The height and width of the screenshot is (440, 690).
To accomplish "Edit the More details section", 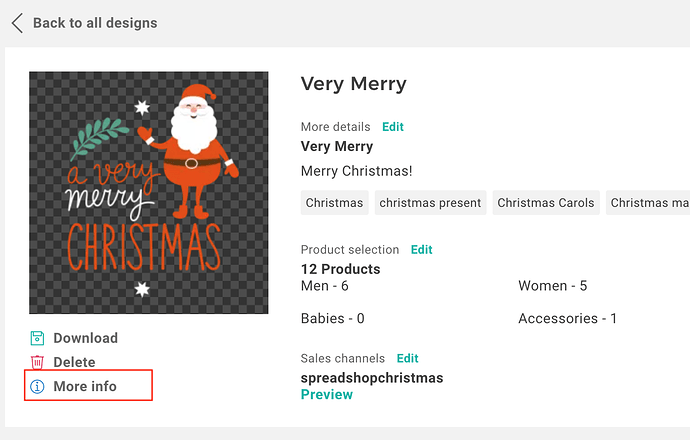I will 393,127.
